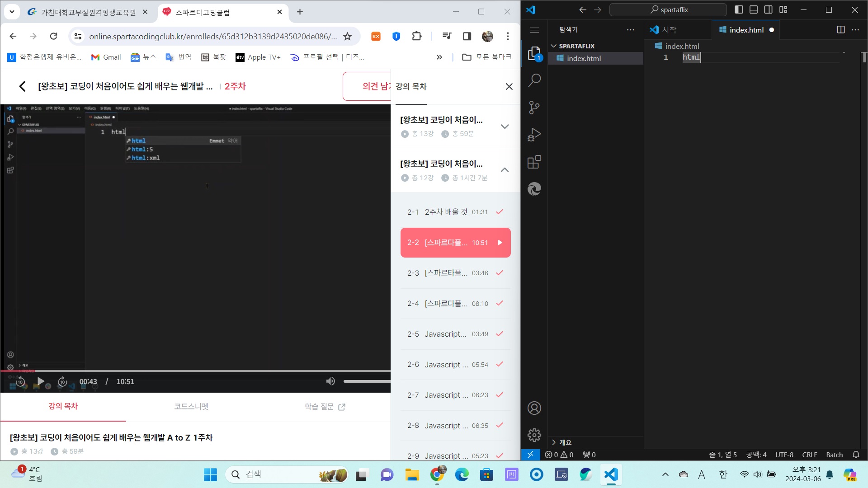Play the lecture video
Screen dimensions: 868x488
pos(41,381)
